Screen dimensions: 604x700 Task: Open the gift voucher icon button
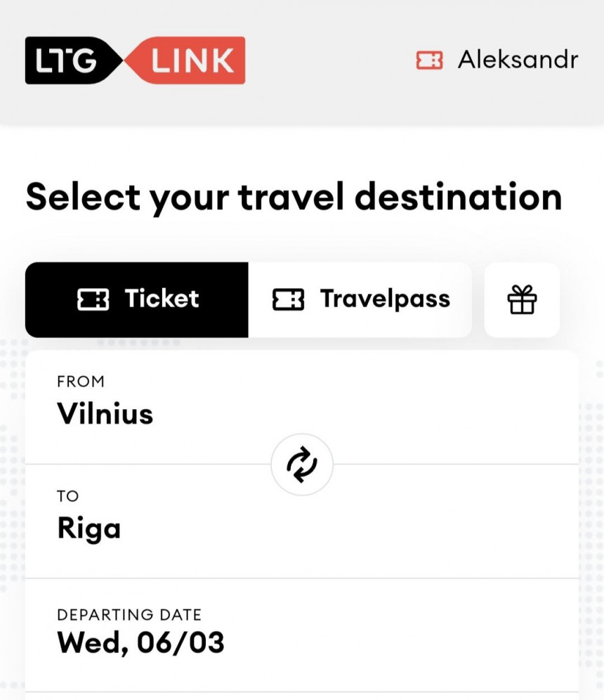[x=522, y=300]
